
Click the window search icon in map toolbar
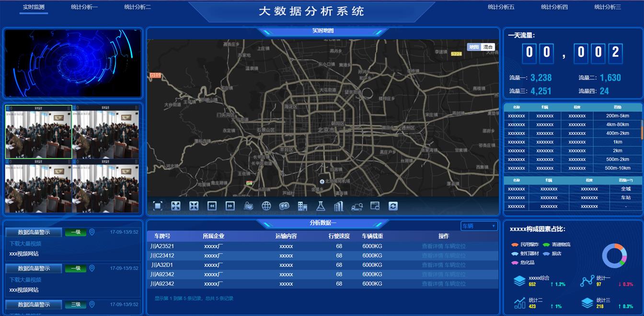point(375,206)
